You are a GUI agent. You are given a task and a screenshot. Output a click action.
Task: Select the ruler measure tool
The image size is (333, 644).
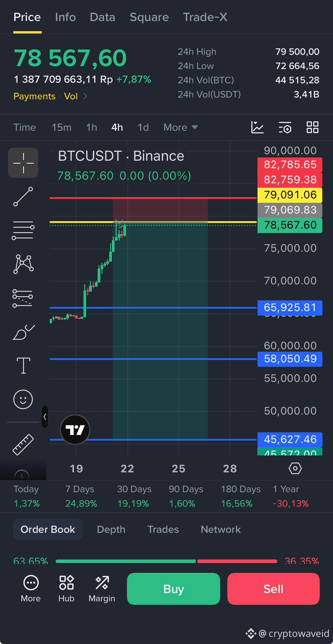click(x=23, y=445)
